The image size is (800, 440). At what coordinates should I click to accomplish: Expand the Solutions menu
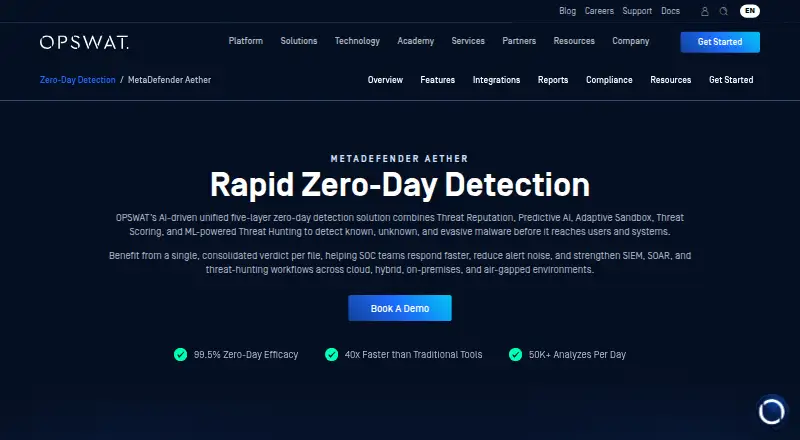tap(298, 41)
